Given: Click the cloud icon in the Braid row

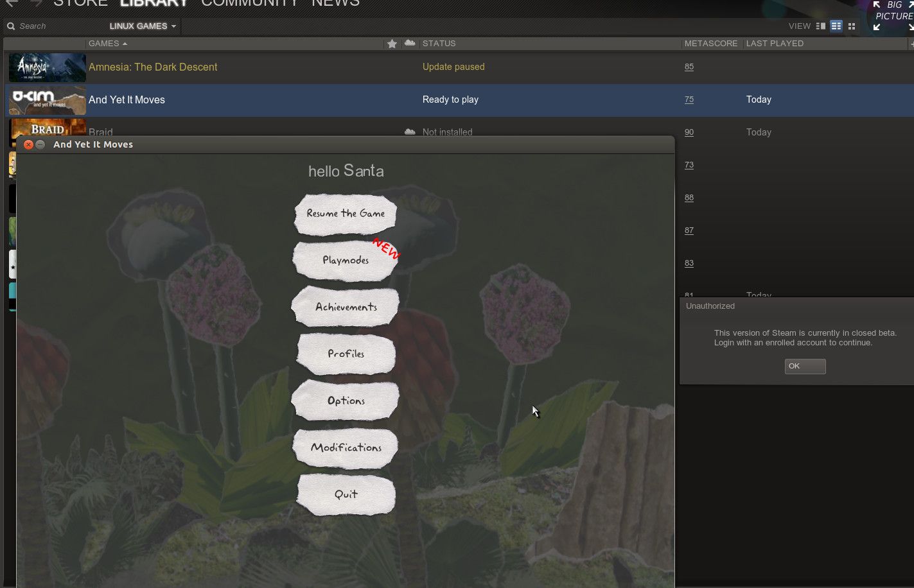Looking at the screenshot, I should 410,132.
